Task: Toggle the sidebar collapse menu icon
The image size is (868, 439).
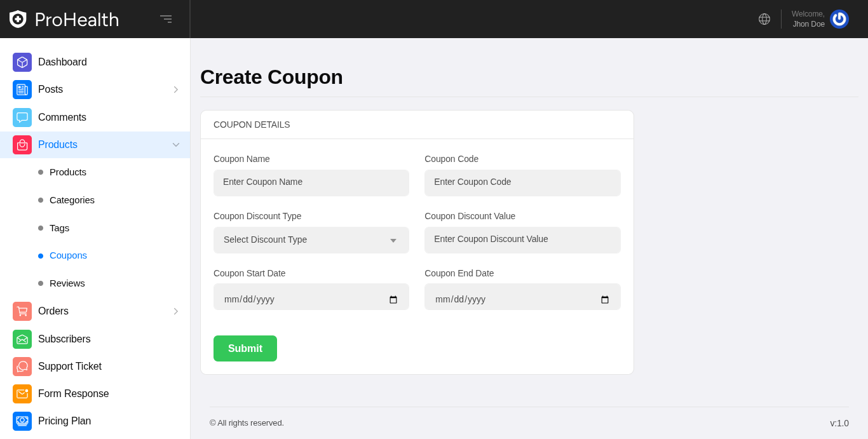Action: (x=166, y=19)
